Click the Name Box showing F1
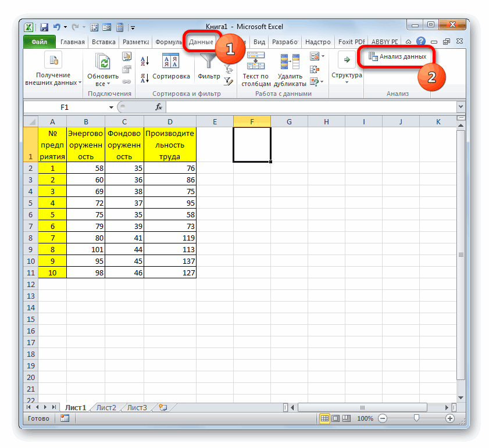This screenshot has width=489, height=448. coord(65,107)
